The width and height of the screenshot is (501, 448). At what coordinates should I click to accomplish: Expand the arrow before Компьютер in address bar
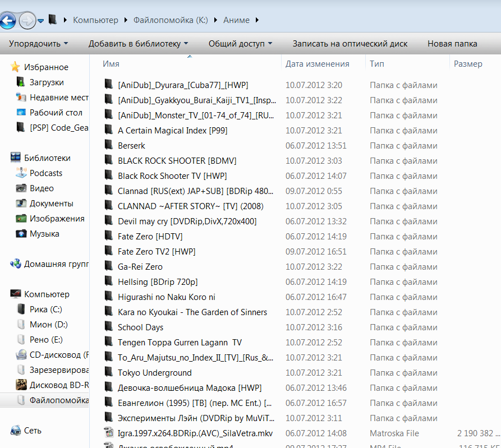coord(65,20)
